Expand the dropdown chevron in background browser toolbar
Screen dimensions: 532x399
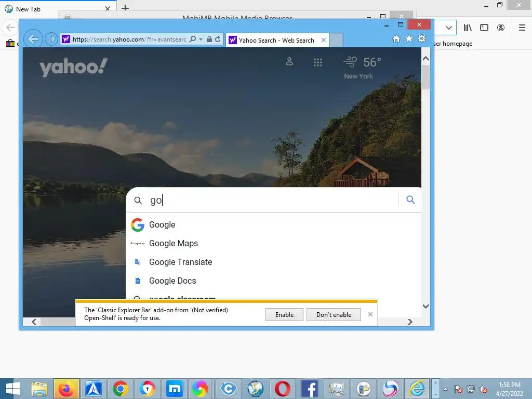pos(448,28)
